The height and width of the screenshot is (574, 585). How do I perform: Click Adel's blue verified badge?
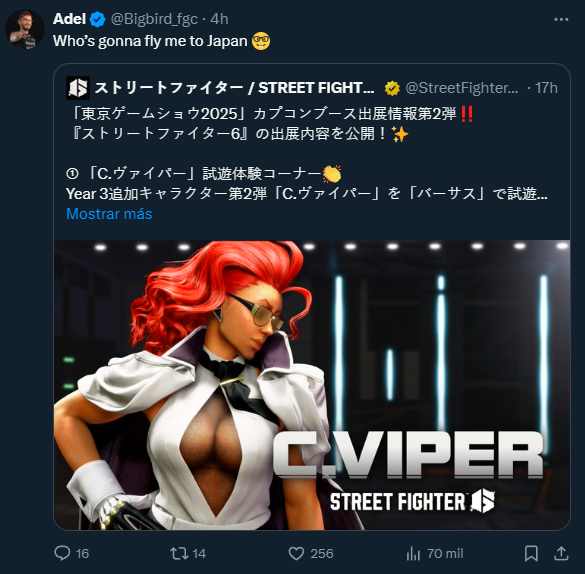(98, 19)
